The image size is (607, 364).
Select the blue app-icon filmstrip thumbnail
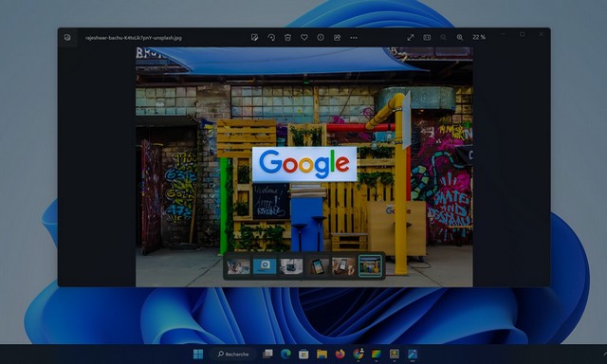click(x=265, y=266)
